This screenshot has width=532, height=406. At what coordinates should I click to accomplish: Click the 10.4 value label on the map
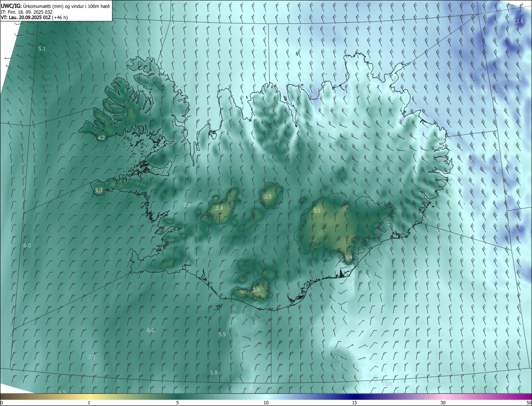[x=387, y=384]
